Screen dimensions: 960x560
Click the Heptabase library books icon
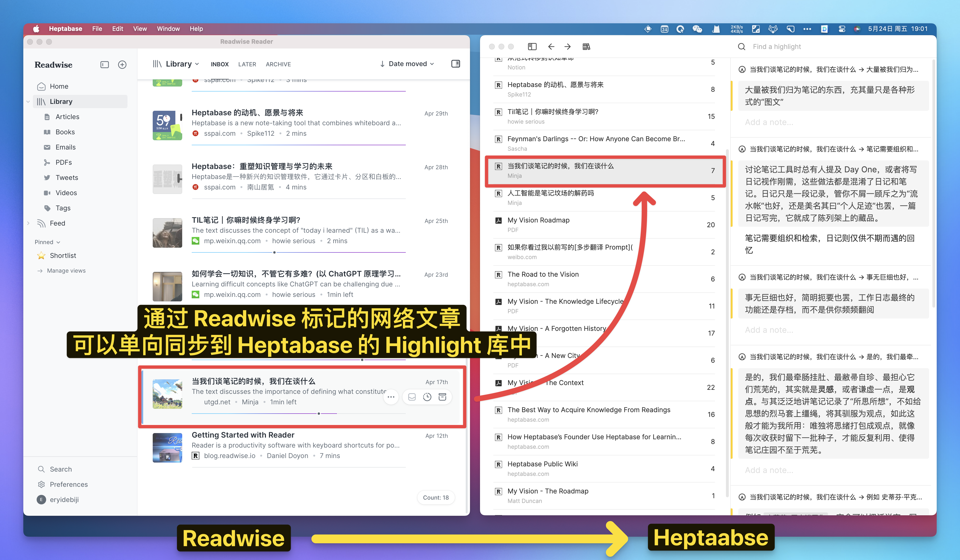tap(586, 47)
